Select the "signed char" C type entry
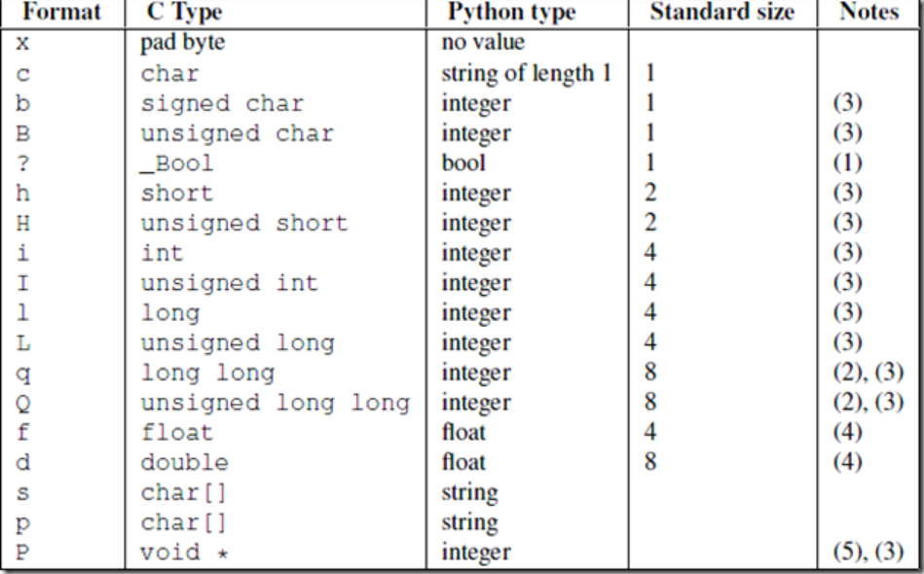This screenshot has width=924, height=574. tap(222, 102)
